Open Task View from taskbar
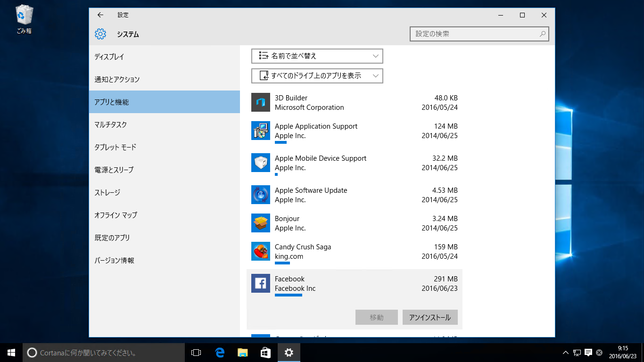Image resolution: width=644 pixels, height=362 pixels. pos(196,353)
